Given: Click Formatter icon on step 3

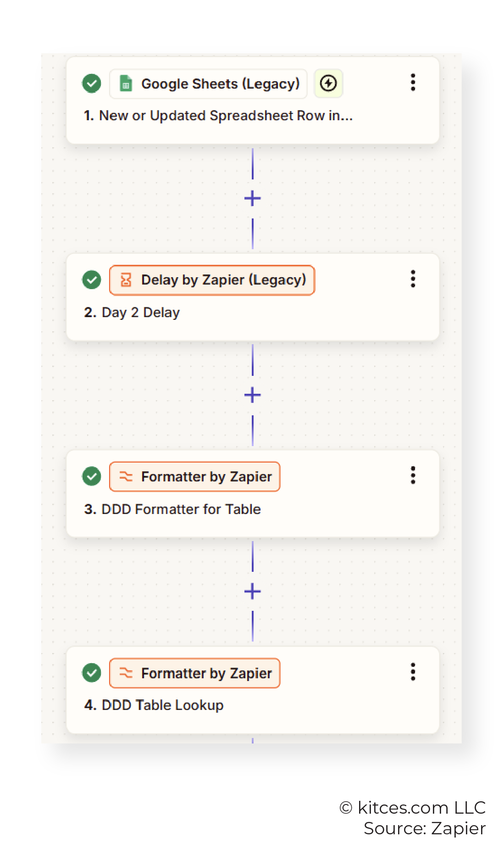Looking at the screenshot, I should (126, 476).
